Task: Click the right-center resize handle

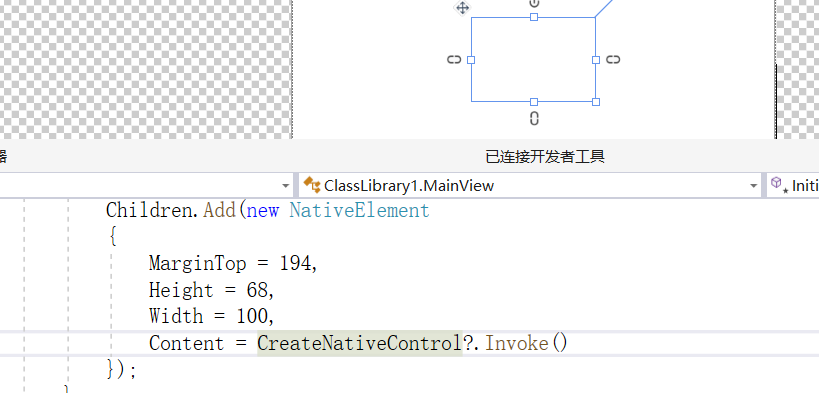Action: (x=596, y=60)
